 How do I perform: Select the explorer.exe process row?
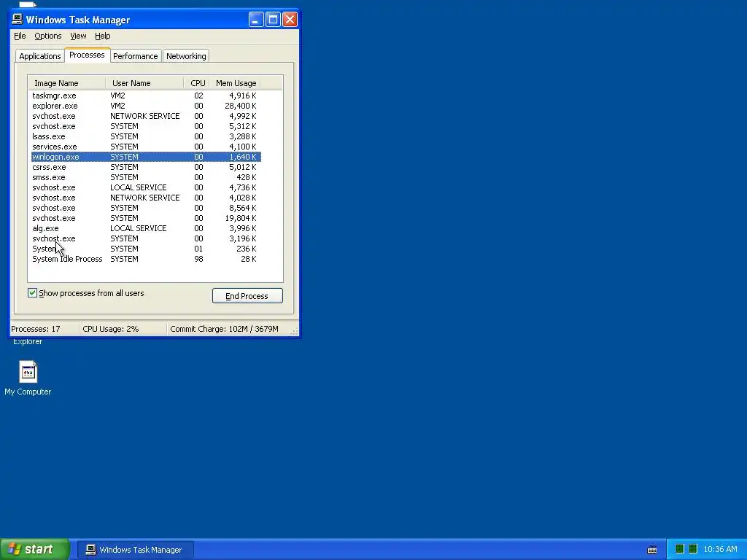click(x=146, y=106)
